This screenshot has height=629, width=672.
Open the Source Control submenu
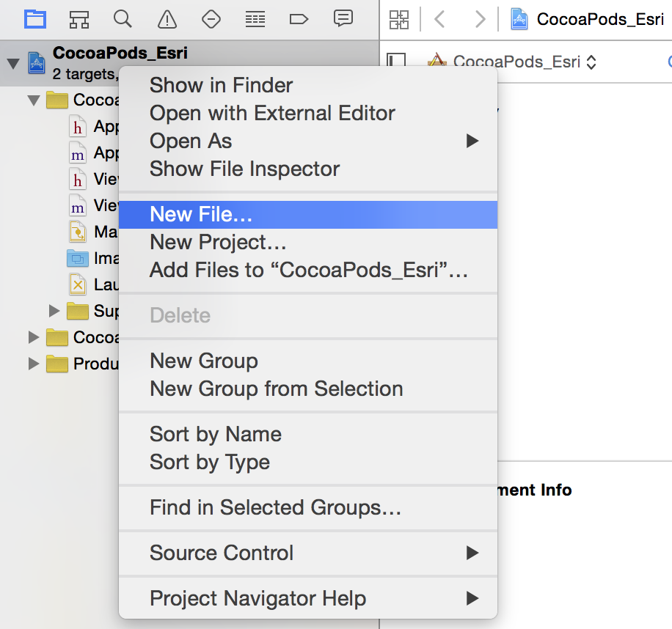pos(308,553)
